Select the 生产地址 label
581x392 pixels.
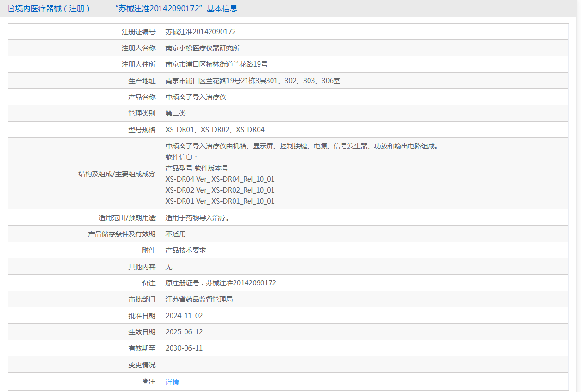click(142, 81)
